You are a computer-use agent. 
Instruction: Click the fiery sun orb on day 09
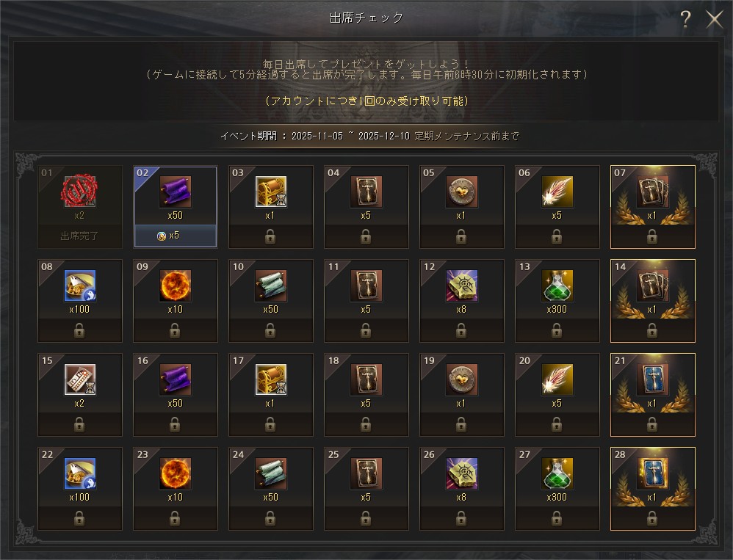175,286
